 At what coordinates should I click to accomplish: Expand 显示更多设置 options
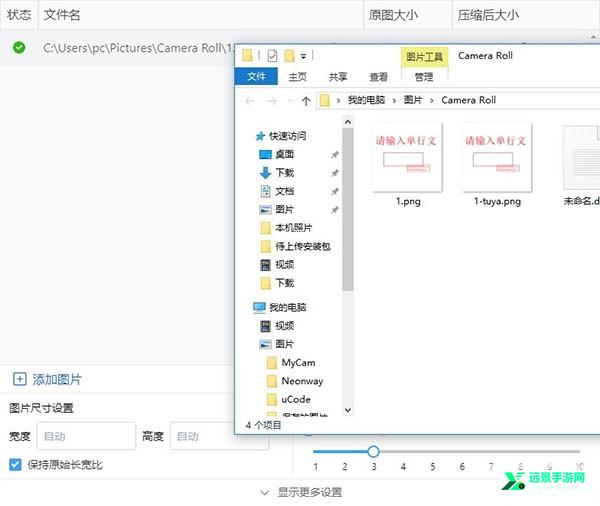click(302, 492)
